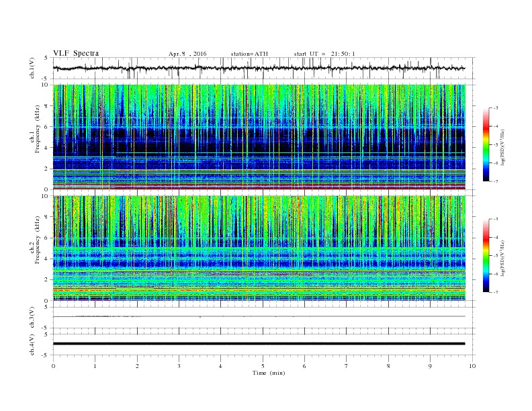Click the ch.1 color bar "log(PSD)(V²/Hz)" label

(x=503, y=148)
